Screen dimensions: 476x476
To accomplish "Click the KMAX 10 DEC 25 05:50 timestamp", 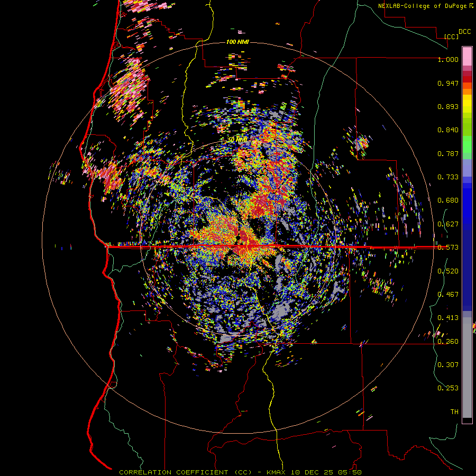I will (314, 472).
